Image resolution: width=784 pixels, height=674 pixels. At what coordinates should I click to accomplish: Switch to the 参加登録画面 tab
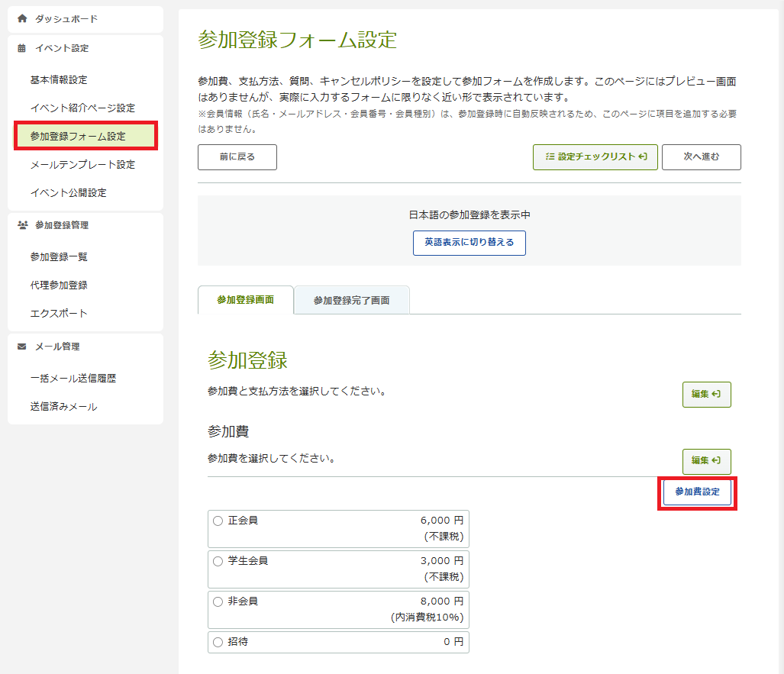245,300
